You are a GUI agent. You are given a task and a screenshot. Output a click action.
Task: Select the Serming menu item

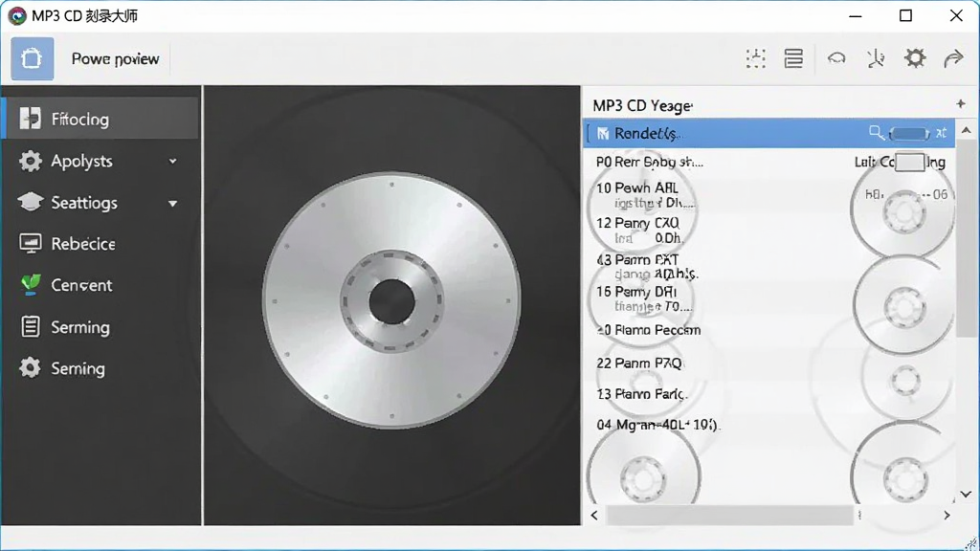(x=80, y=327)
